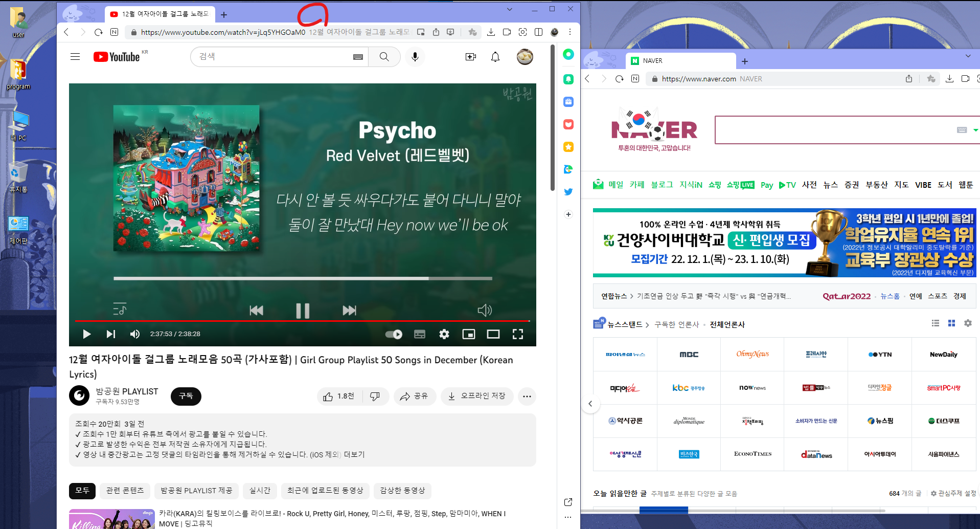Seek on the red YouTube progress bar
Screen dimensions: 980x529
(303, 321)
